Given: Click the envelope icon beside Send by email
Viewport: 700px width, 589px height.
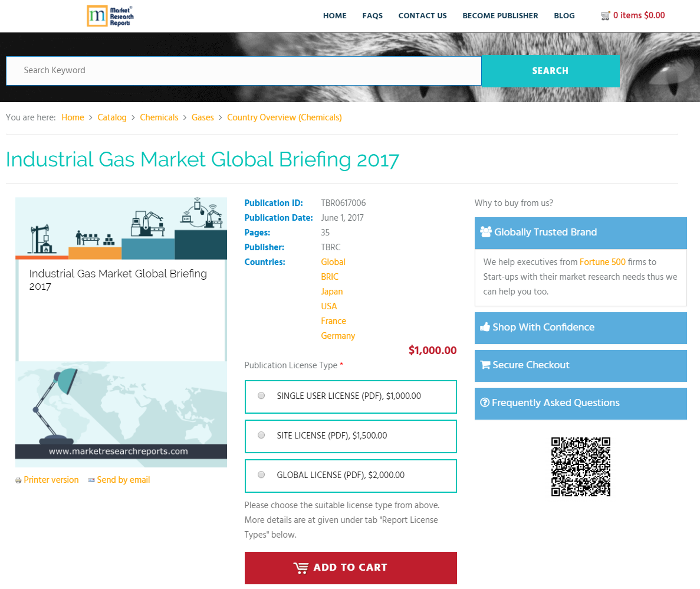Looking at the screenshot, I should [91, 480].
